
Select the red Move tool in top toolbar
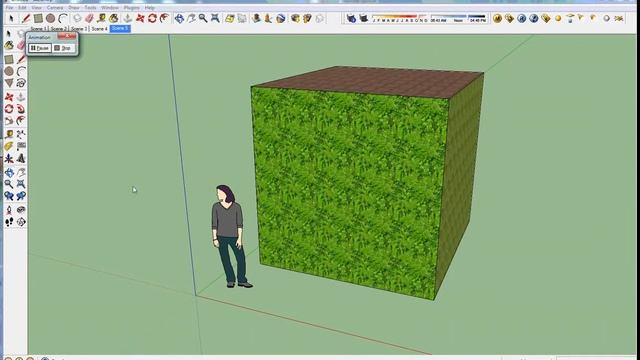click(x=140, y=18)
